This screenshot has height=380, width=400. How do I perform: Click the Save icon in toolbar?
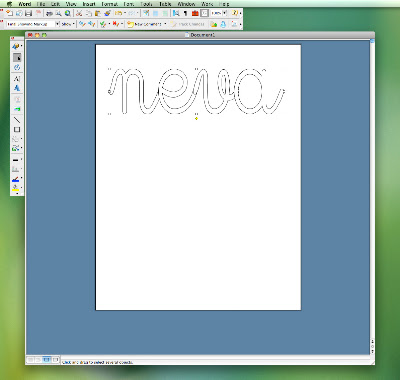28,13
